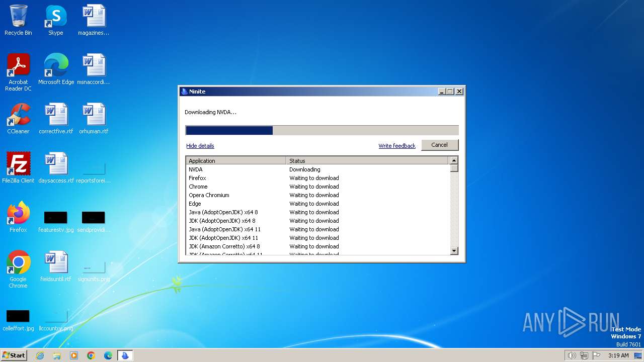The height and width of the screenshot is (362, 644).
Task: Select signunits.png file icon
Action: pos(94,270)
